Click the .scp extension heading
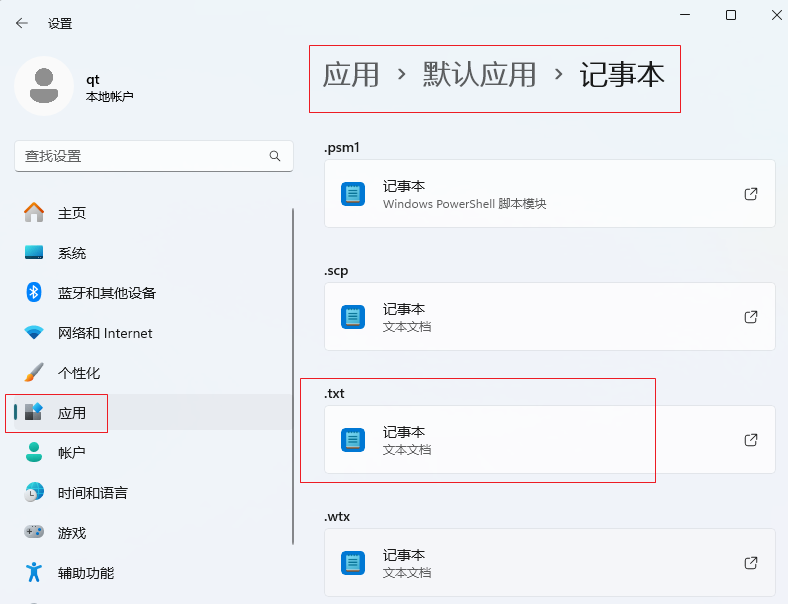The height and width of the screenshot is (604, 788). pos(336,271)
